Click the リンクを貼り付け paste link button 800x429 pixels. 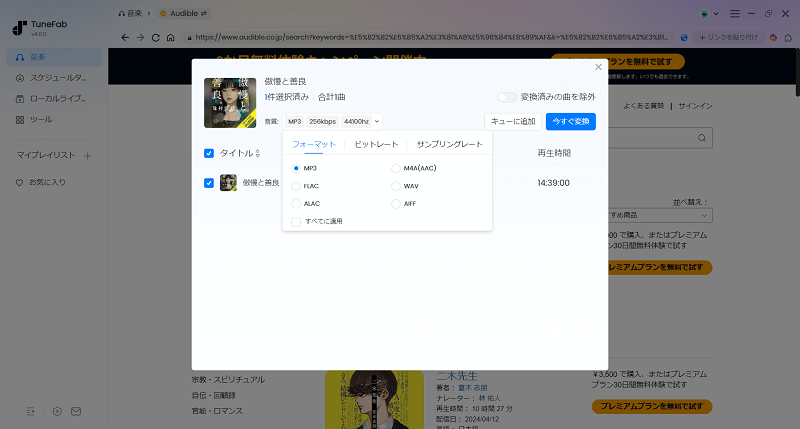(728, 37)
